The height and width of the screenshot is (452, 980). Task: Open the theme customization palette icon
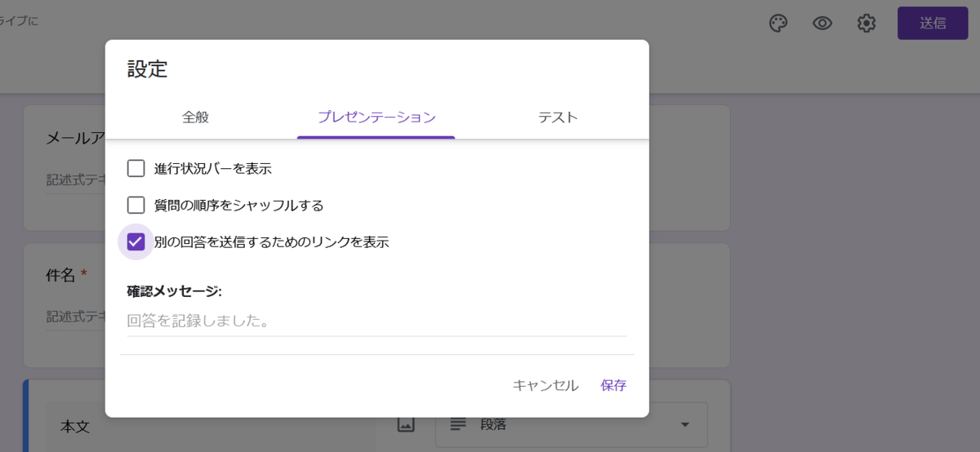point(778,23)
